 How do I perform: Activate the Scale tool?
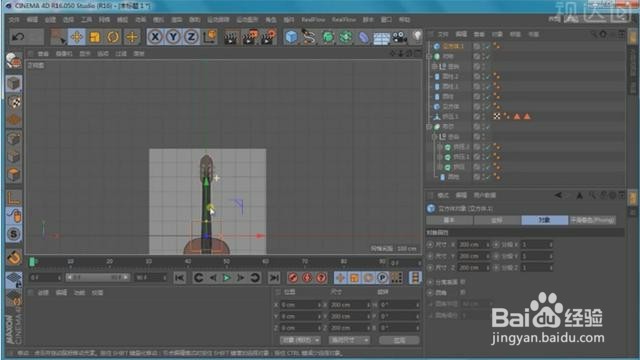95,37
